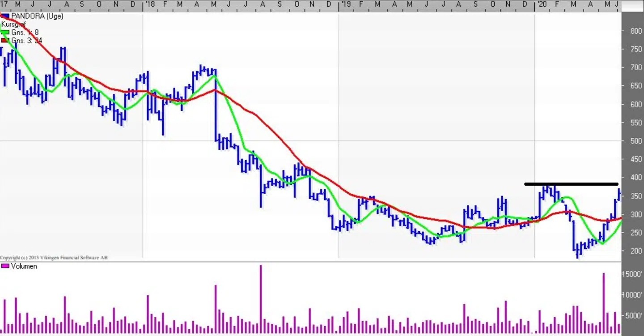Click the 350 price axis value

tap(636, 196)
